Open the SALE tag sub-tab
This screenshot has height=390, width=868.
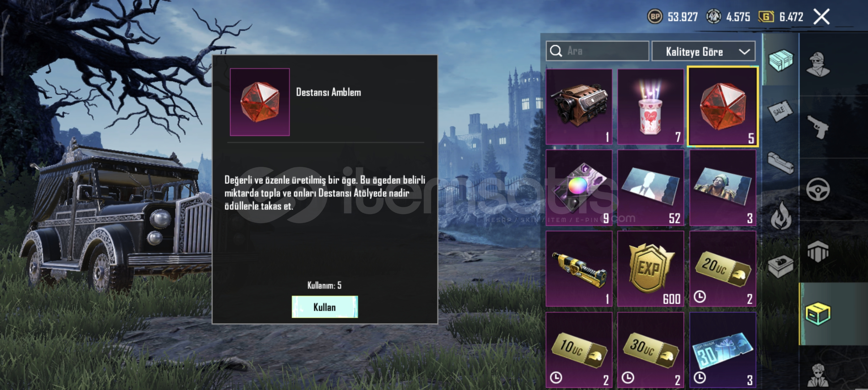(x=780, y=111)
